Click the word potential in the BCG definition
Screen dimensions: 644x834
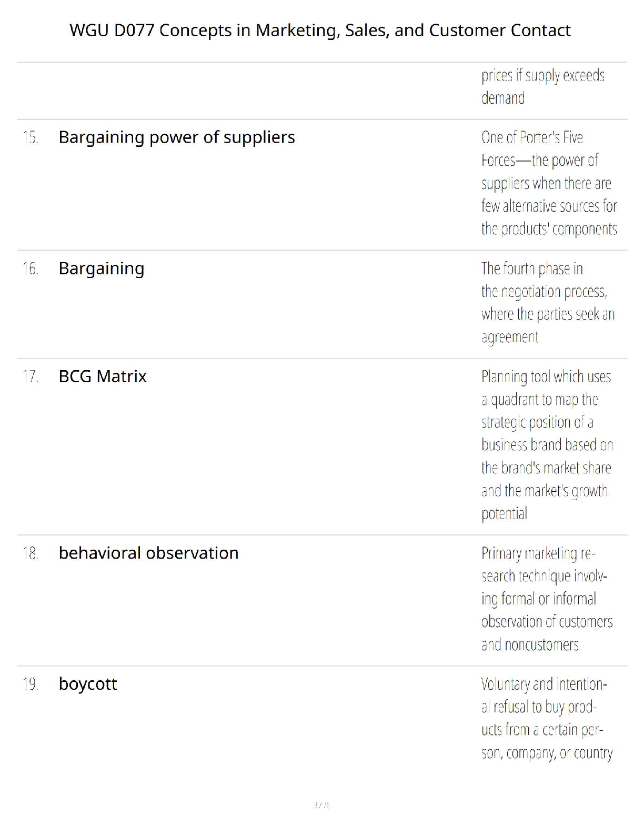[504, 513]
